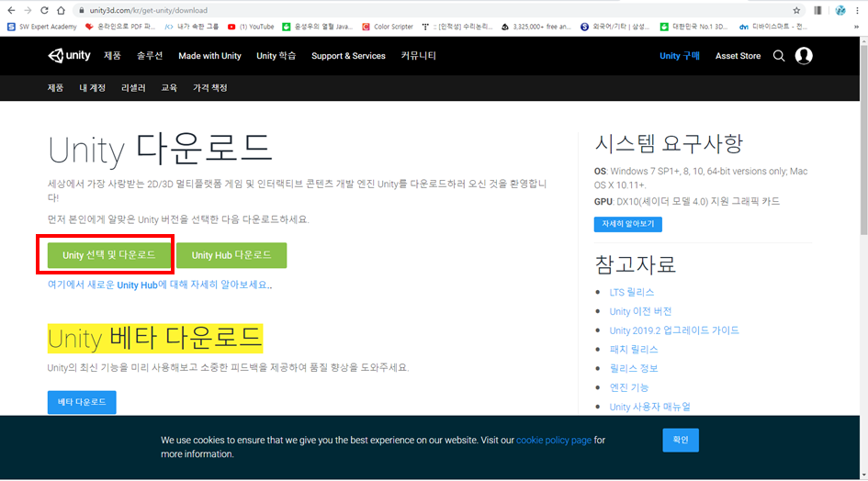Open the LTS 릴리스 reference link
The image size is (868, 481).
(x=632, y=292)
